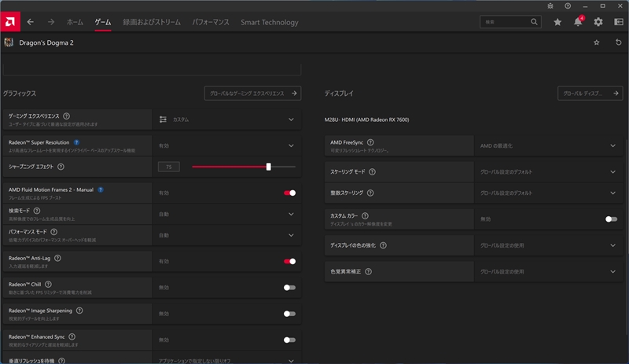Go back with the left arrow
Image resolution: width=629 pixels, height=364 pixels.
click(x=31, y=22)
